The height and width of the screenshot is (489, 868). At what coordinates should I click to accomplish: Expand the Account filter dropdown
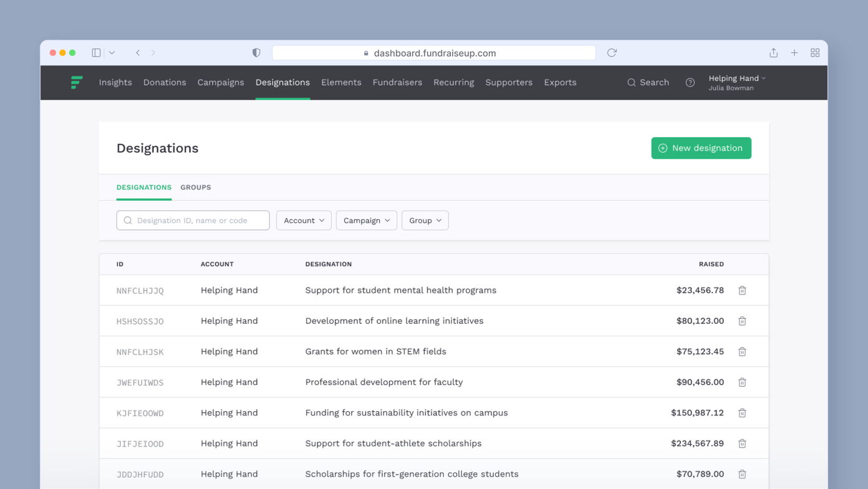click(304, 221)
